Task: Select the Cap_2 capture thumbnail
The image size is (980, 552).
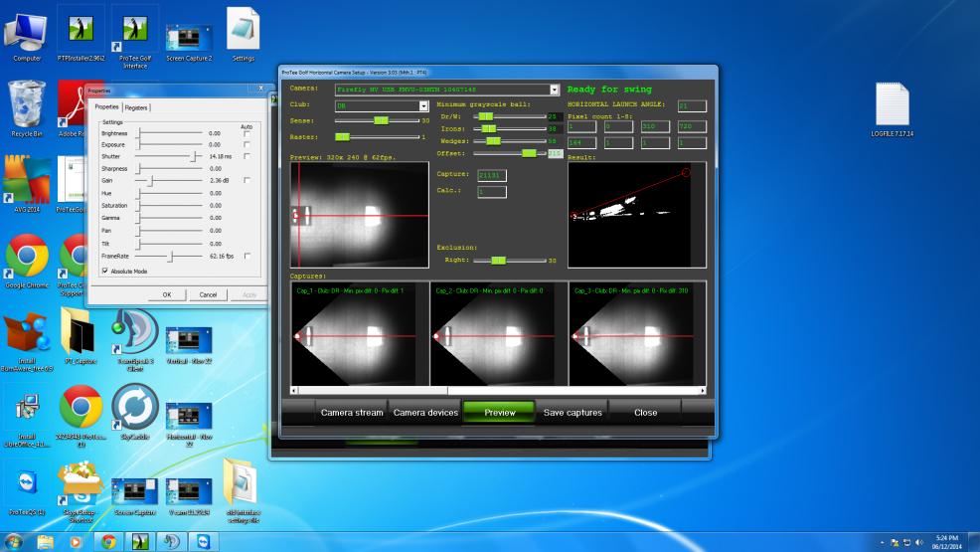Action: (499, 334)
